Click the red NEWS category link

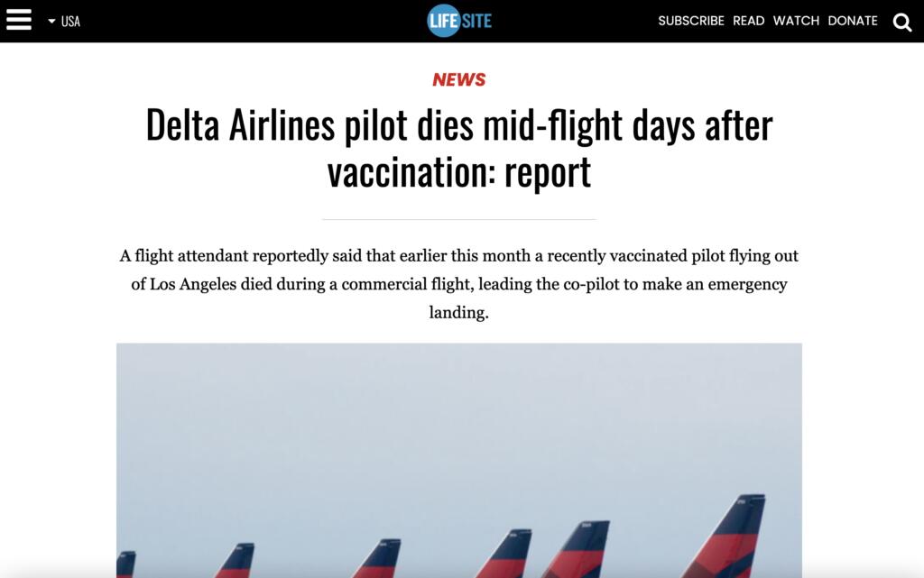click(458, 79)
